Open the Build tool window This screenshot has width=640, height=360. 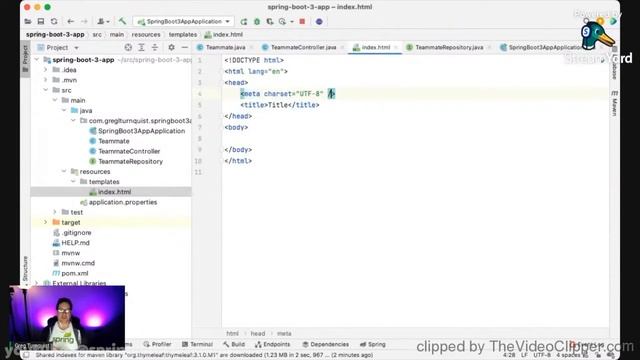pyautogui.click(x=234, y=344)
